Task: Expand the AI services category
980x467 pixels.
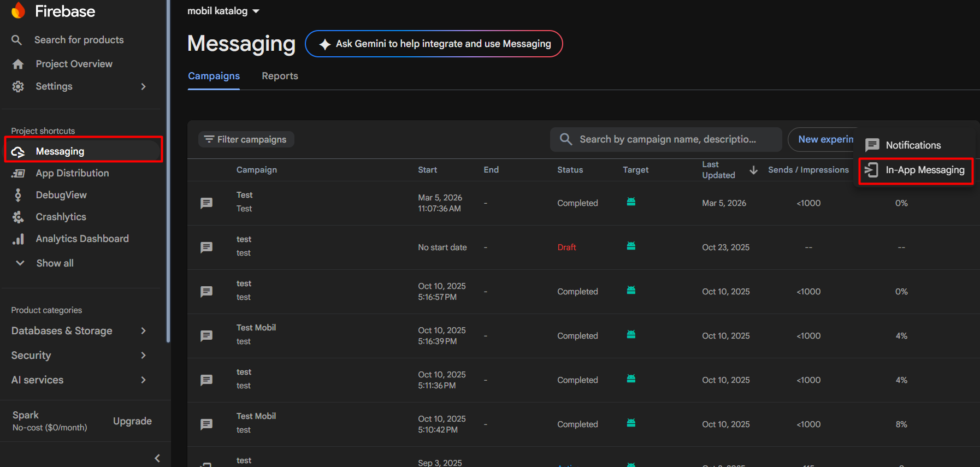Action: (x=80, y=380)
